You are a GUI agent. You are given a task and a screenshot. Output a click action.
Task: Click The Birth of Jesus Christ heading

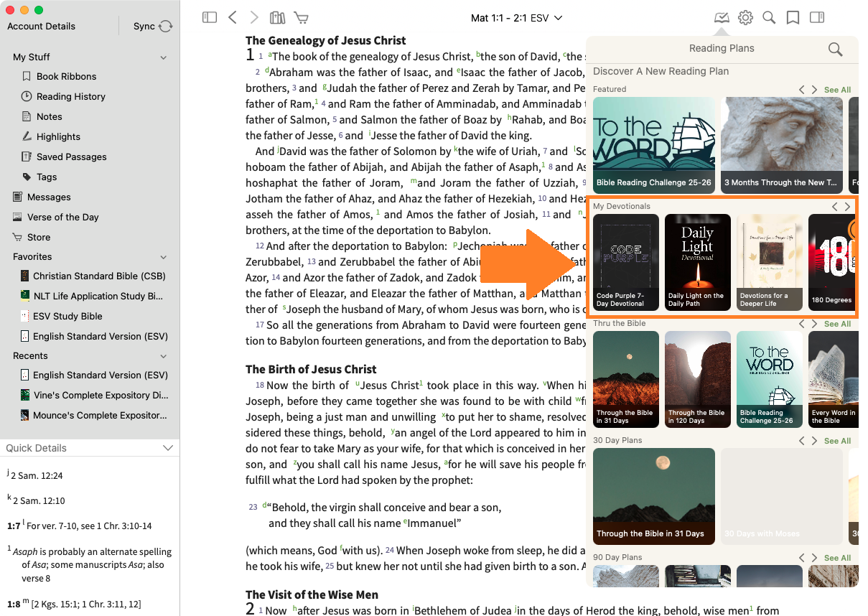[x=311, y=369]
